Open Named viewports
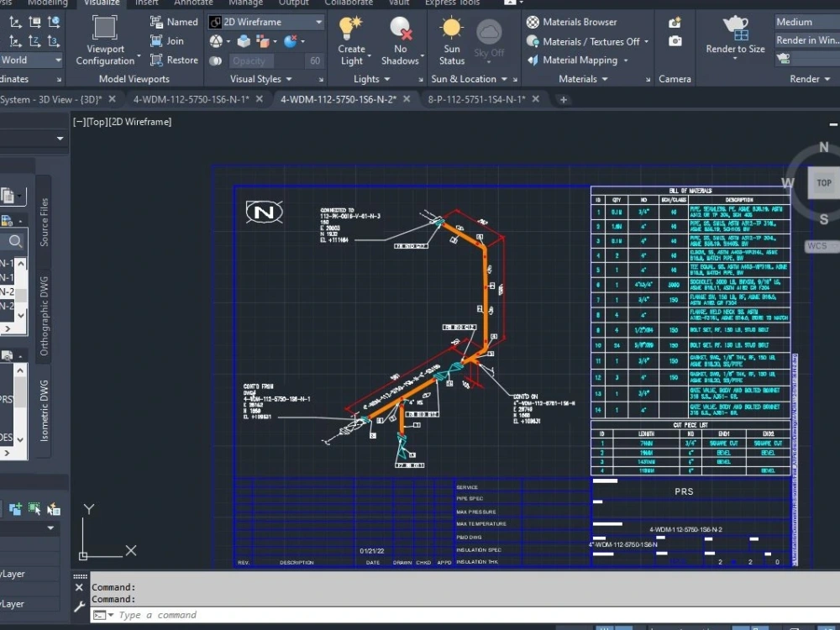The height and width of the screenshot is (630, 840). click(x=174, y=22)
